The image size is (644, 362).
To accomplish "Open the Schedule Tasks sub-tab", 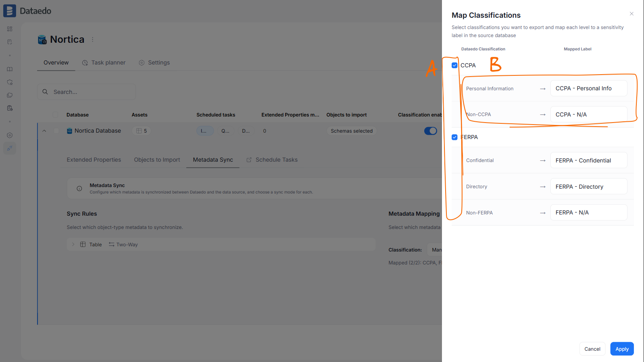I will click(272, 160).
